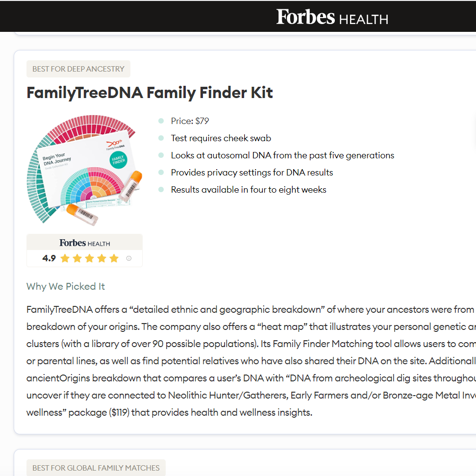Select the autosomal DNA five generations bullet

coord(282,155)
